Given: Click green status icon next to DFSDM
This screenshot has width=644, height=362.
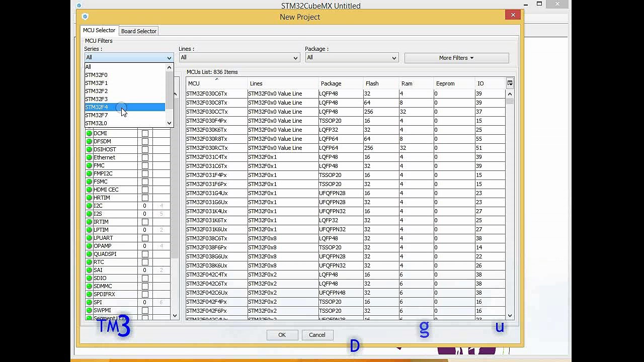Looking at the screenshot, I should (x=89, y=141).
